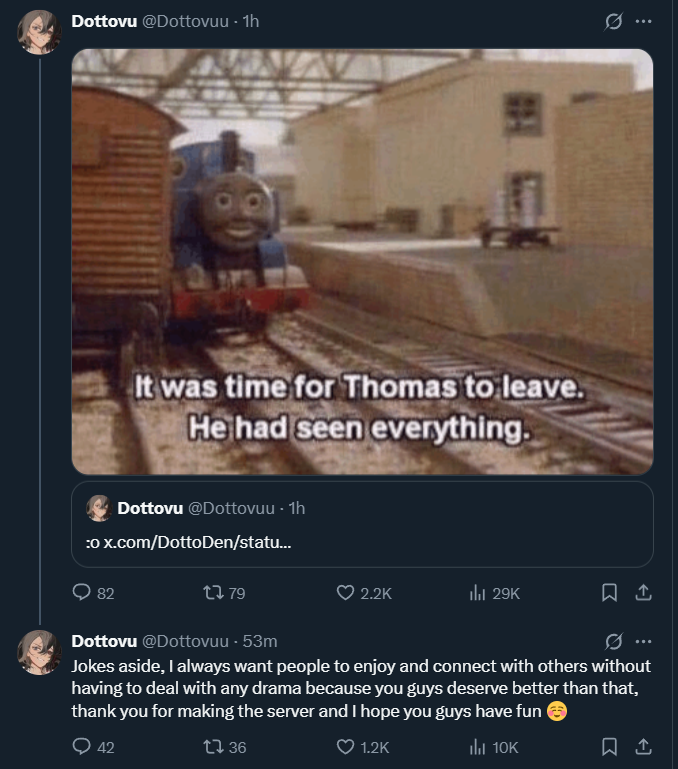Screen dimensions: 678x769
Task: Open the Thomas the Tank Engine image
Action: tap(362, 260)
